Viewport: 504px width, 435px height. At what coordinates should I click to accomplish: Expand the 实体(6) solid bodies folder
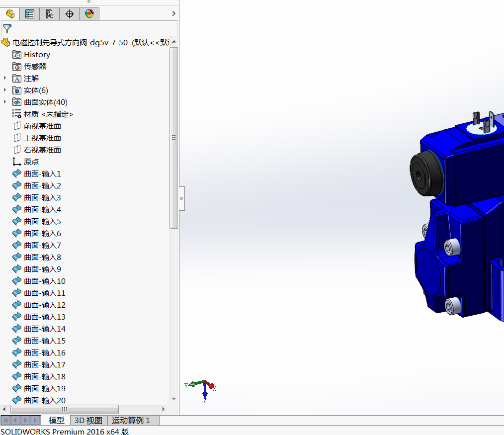5,90
